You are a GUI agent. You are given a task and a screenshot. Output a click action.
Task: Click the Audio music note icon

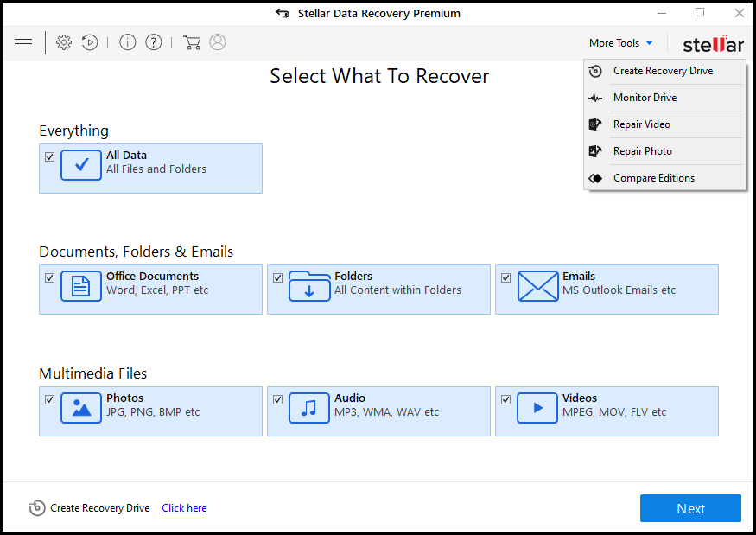click(309, 408)
